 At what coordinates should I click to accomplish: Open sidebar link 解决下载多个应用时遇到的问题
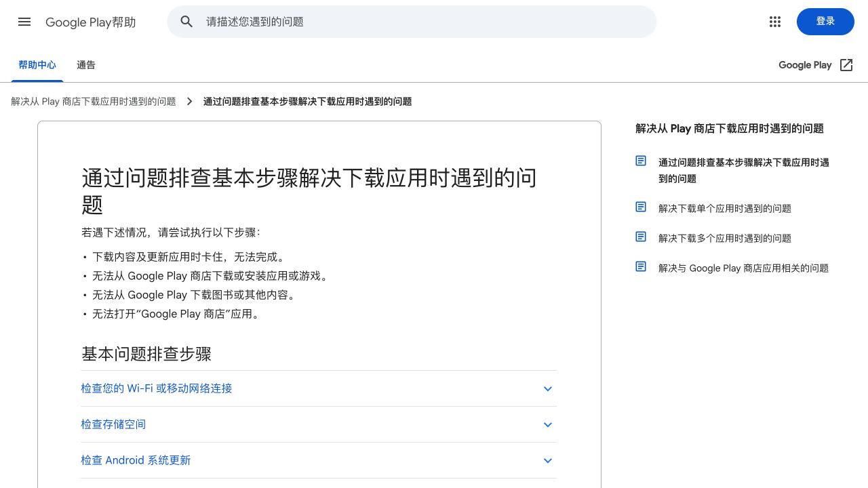pyautogui.click(x=725, y=239)
